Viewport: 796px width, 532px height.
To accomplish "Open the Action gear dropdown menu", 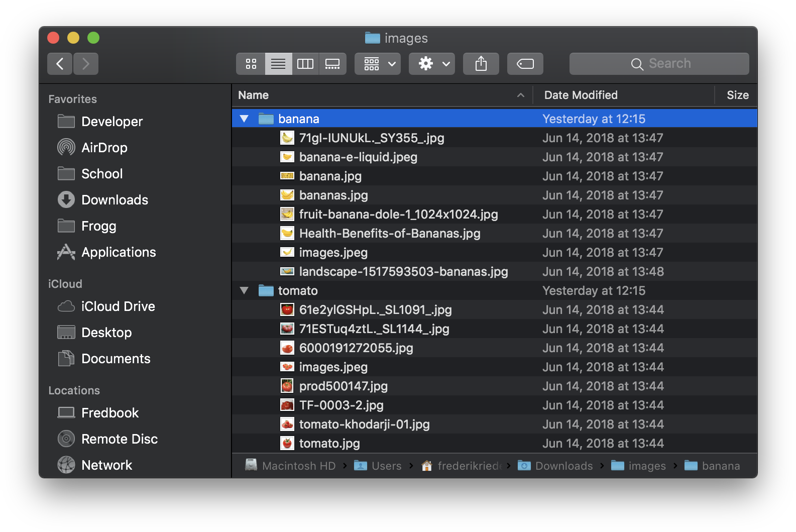I will tap(431, 64).
